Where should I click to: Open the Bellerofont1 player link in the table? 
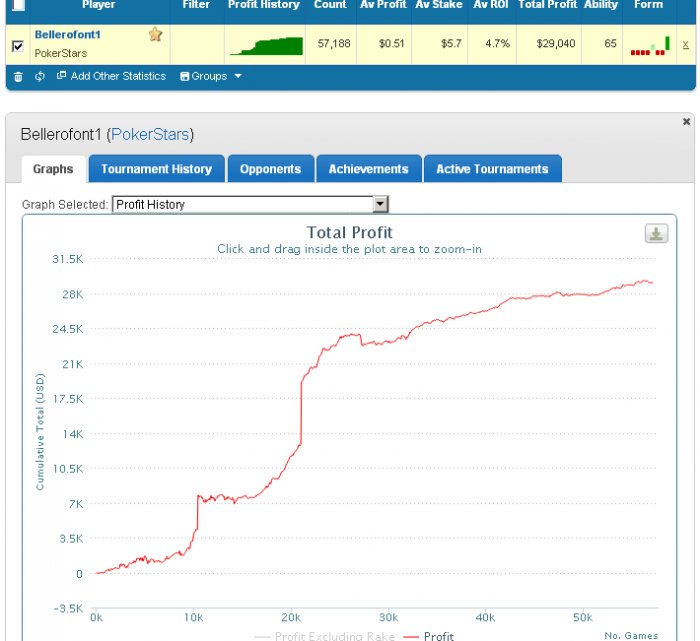pos(67,34)
